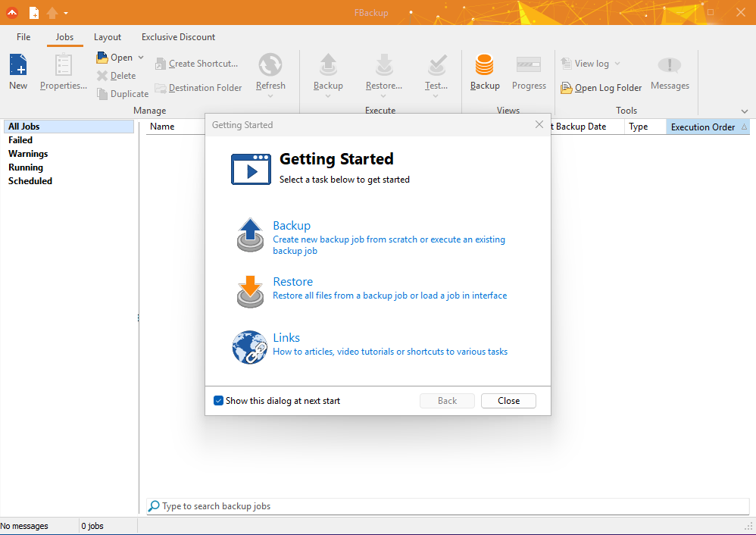Open the quick access toolbar dropdown arrow

pyautogui.click(x=67, y=13)
